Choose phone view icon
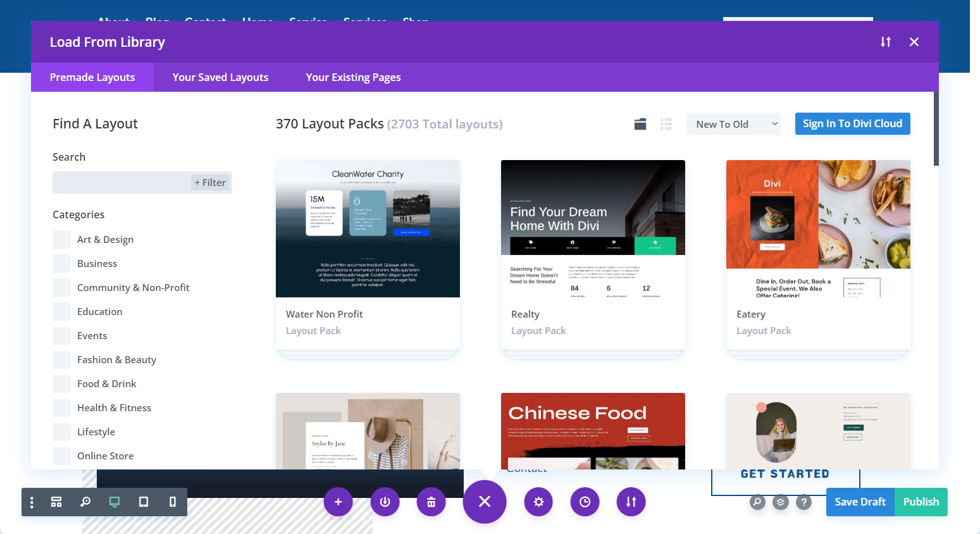Image resolution: width=980 pixels, height=534 pixels. [x=173, y=502]
